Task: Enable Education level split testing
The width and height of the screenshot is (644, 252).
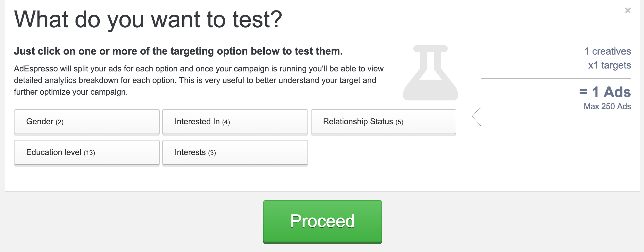Action: pyautogui.click(x=87, y=153)
